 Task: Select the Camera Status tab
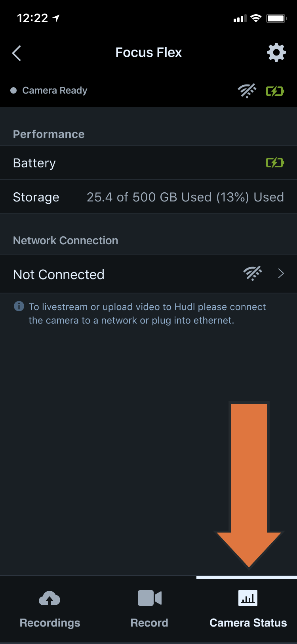coord(247,611)
